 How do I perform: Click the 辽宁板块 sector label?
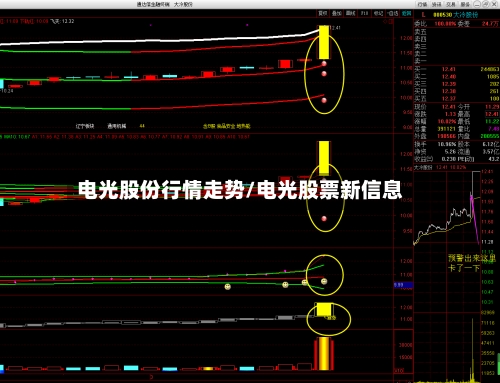pos(85,126)
